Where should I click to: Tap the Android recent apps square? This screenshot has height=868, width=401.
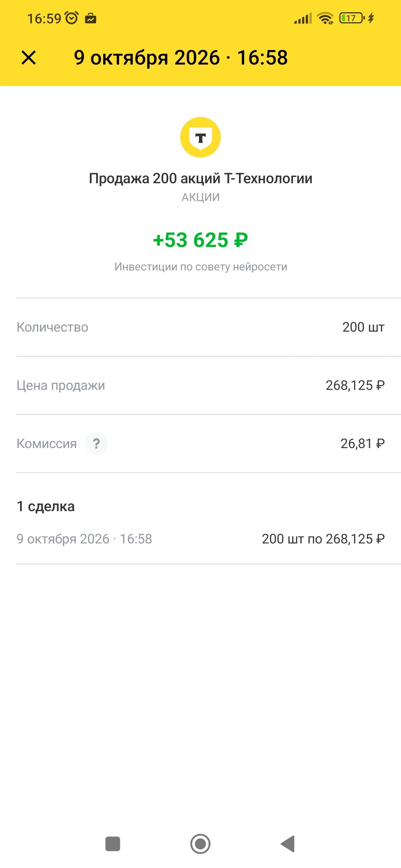point(113,844)
